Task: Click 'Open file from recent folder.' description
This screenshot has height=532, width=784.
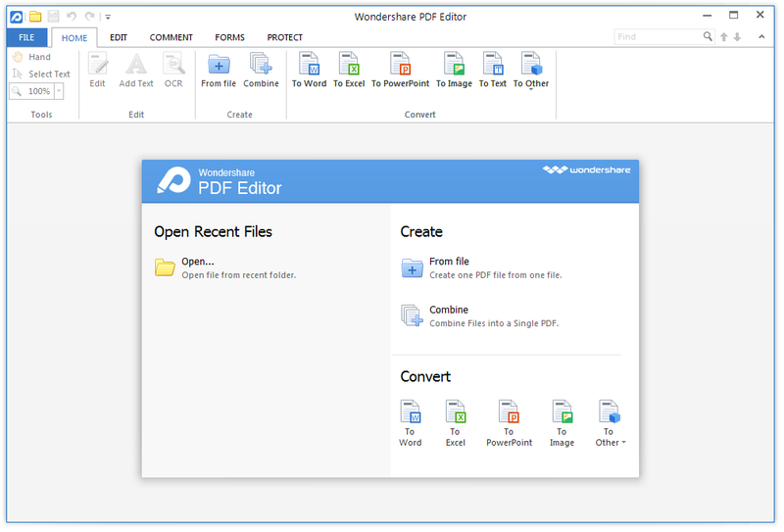Action: (x=239, y=275)
